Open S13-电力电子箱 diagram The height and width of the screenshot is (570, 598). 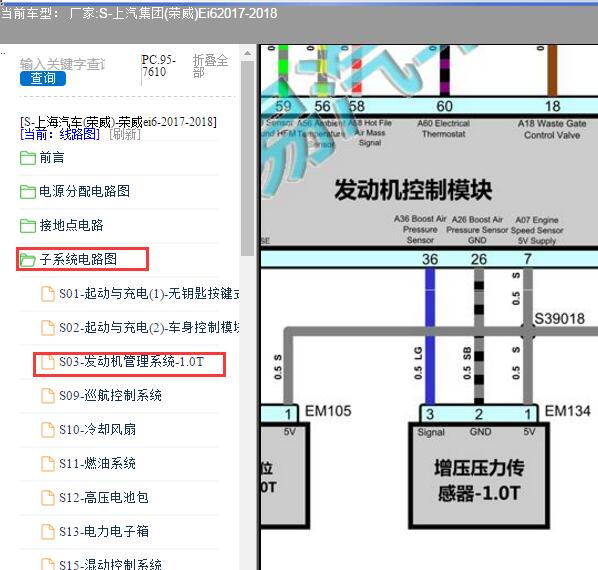pyautogui.click(x=104, y=531)
